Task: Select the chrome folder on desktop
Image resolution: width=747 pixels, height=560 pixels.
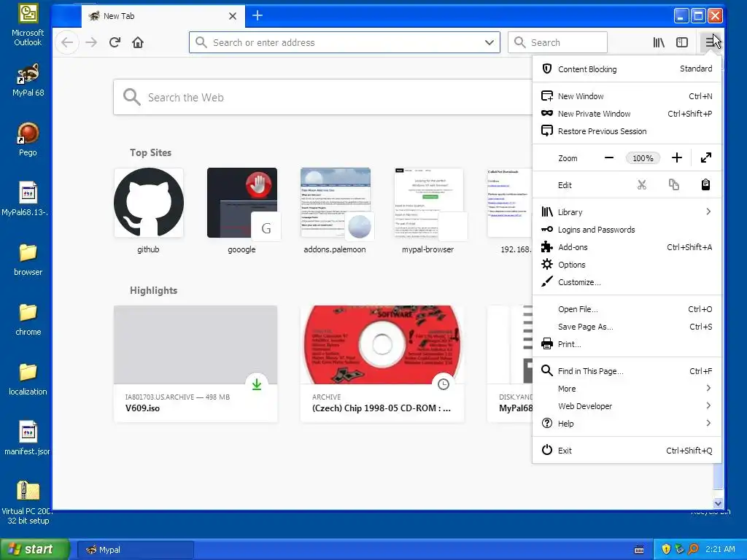Action: (x=28, y=319)
